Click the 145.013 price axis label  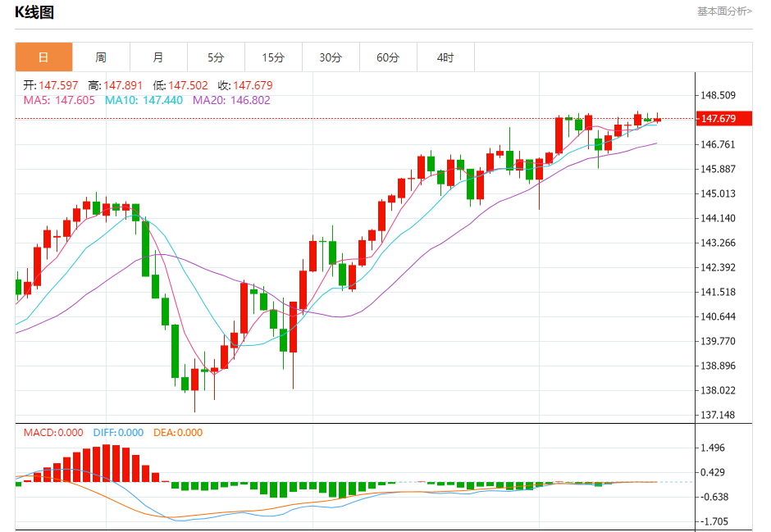pyautogui.click(x=718, y=193)
